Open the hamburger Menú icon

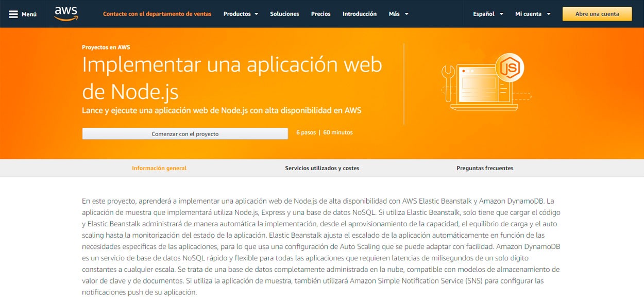point(13,14)
